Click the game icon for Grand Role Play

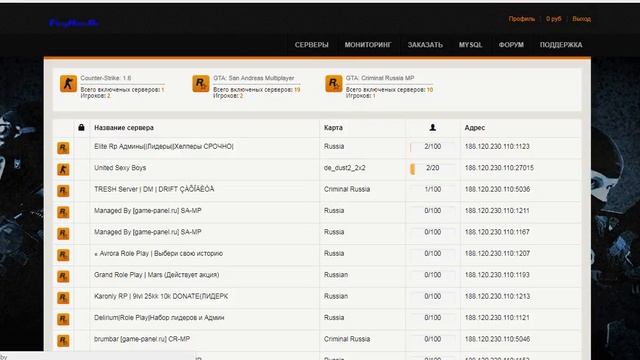[x=63, y=276]
